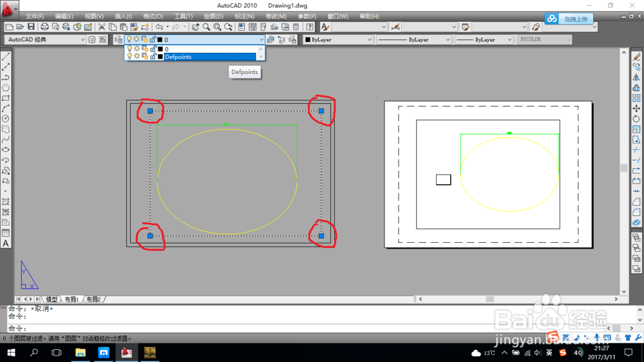Click the Workspace Settings gear icon

click(x=92, y=39)
